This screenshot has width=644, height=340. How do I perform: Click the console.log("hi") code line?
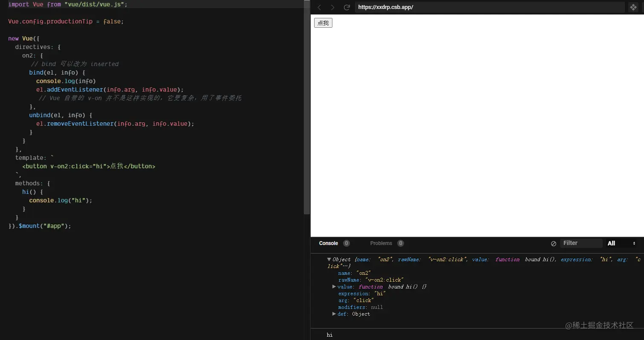[x=61, y=200]
